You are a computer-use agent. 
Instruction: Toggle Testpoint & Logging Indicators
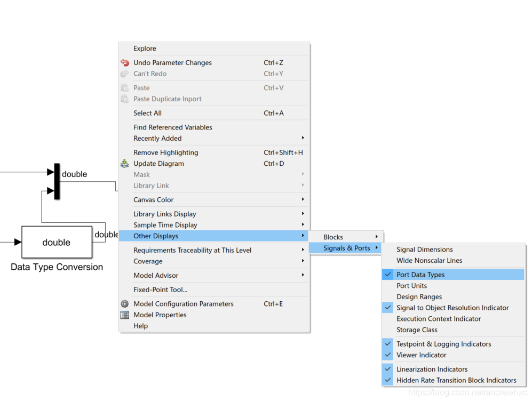[x=453, y=344]
